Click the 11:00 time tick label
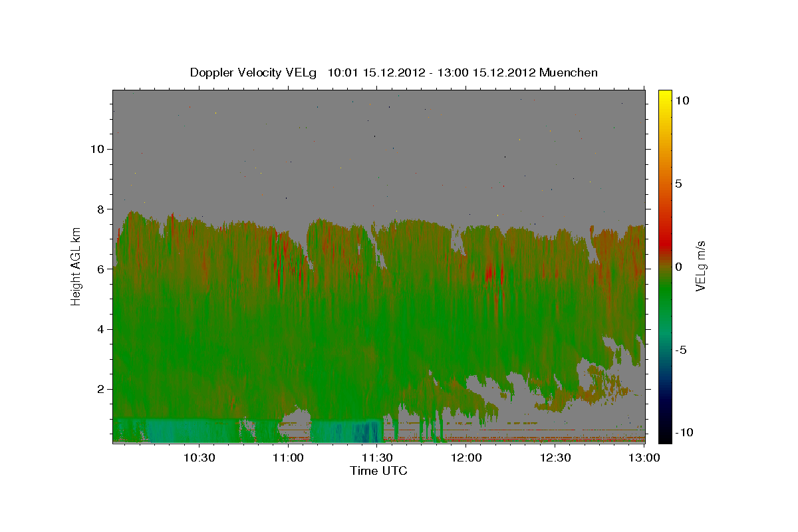Image resolution: width=798 pixels, height=532 pixels. (x=288, y=458)
